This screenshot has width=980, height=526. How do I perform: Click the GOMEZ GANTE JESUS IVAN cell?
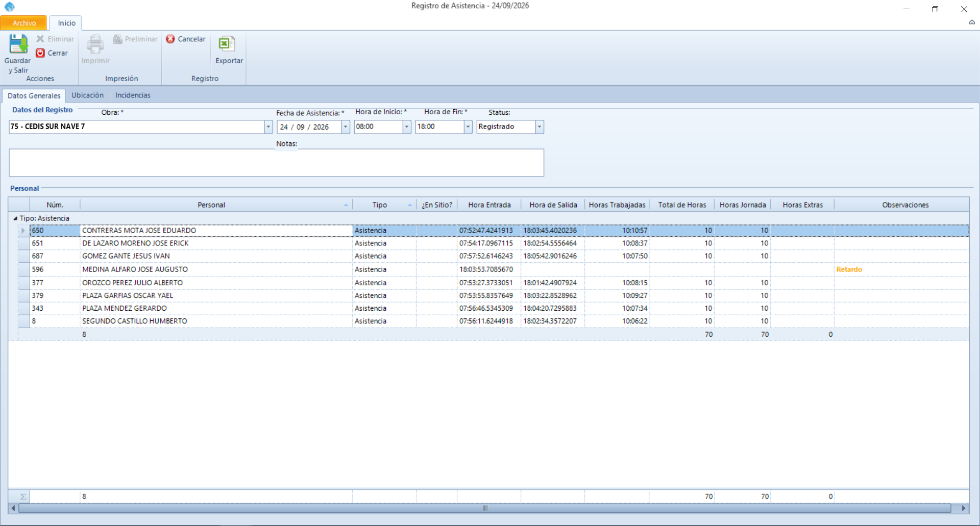[x=216, y=256]
